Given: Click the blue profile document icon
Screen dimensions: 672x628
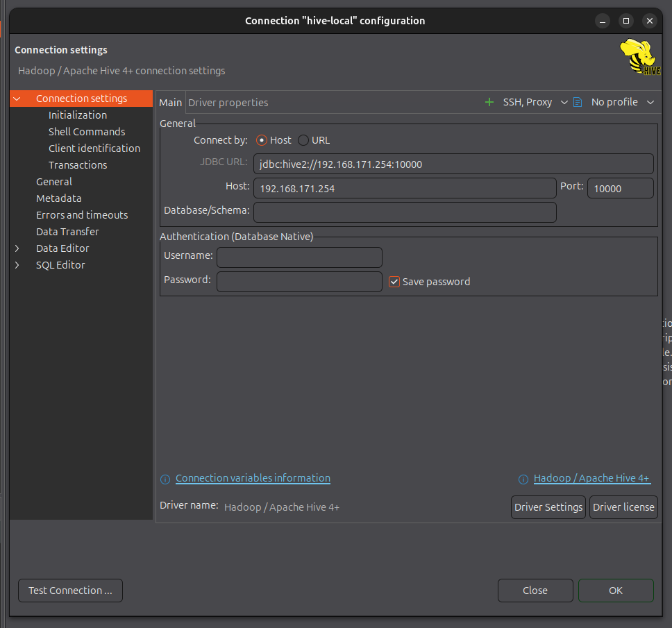Looking at the screenshot, I should [x=578, y=102].
